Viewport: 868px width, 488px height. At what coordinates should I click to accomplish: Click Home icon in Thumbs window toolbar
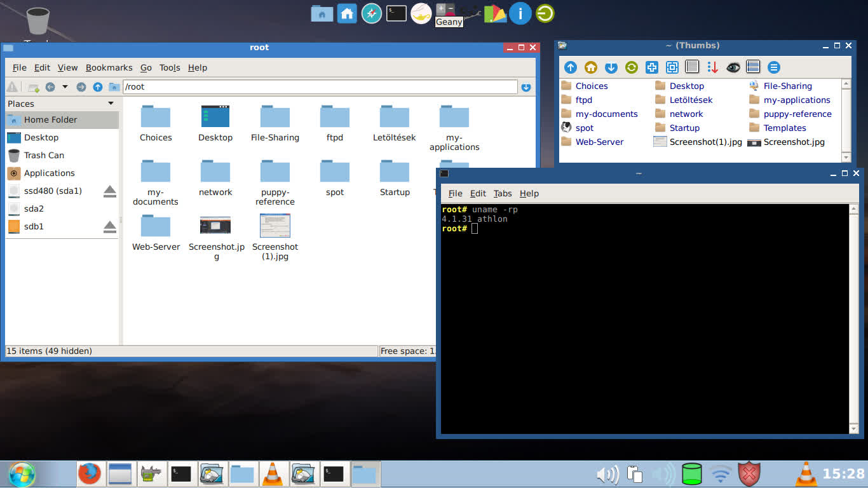pos(591,67)
